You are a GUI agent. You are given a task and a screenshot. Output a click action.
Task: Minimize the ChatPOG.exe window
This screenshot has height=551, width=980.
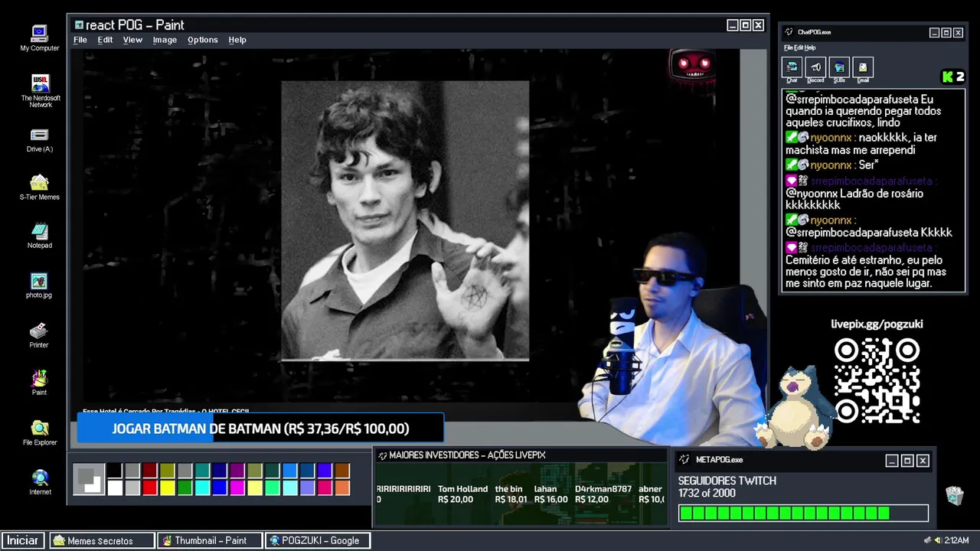point(934,33)
